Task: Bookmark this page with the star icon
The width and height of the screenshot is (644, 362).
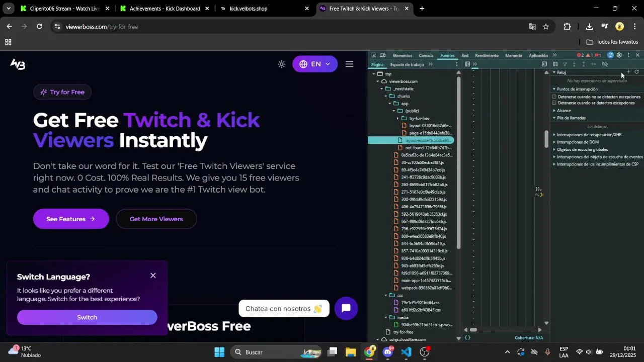Action: coord(546,27)
